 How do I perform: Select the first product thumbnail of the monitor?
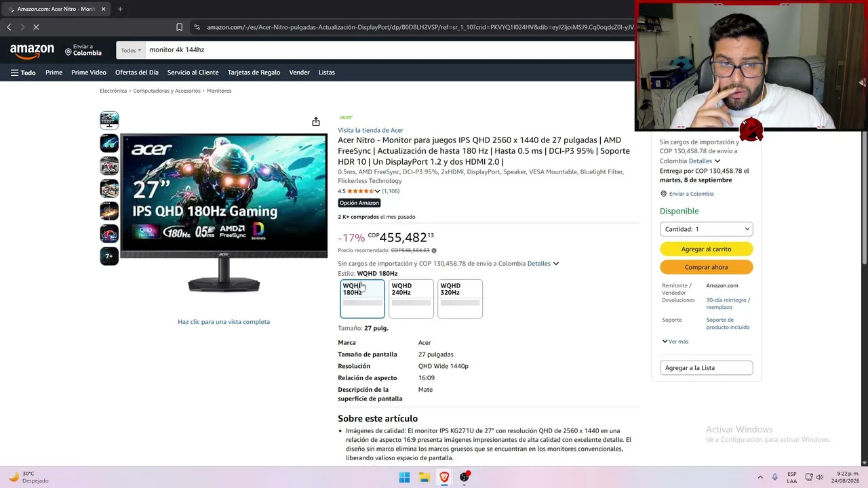pyautogui.click(x=109, y=121)
